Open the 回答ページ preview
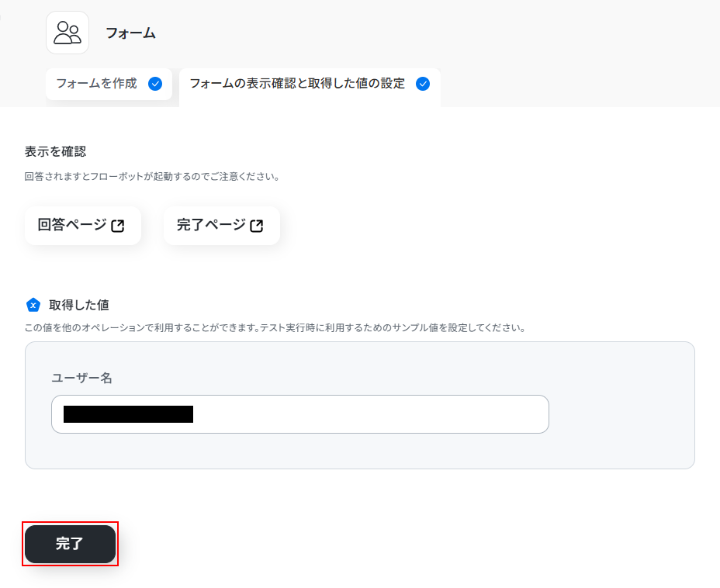Image resolution: width=720 pixels, height=588 pixels. coord(72,225)
